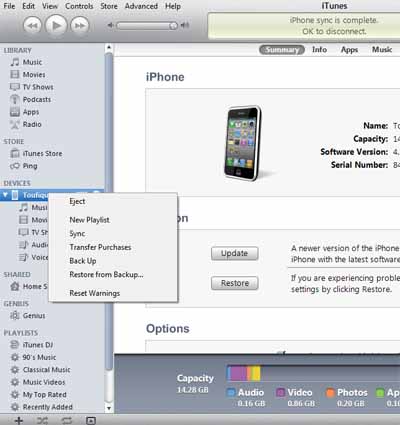
Task: Open the Recently Added playlist
Action: click(41, 407)
